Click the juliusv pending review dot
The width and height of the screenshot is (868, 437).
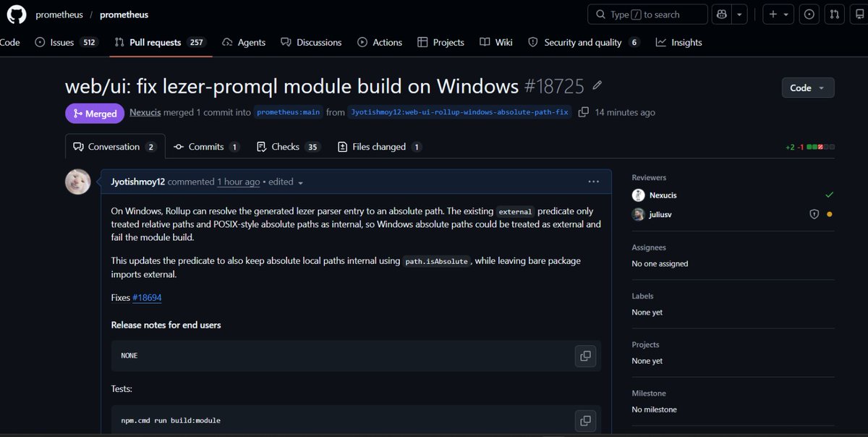coord(829,215)
